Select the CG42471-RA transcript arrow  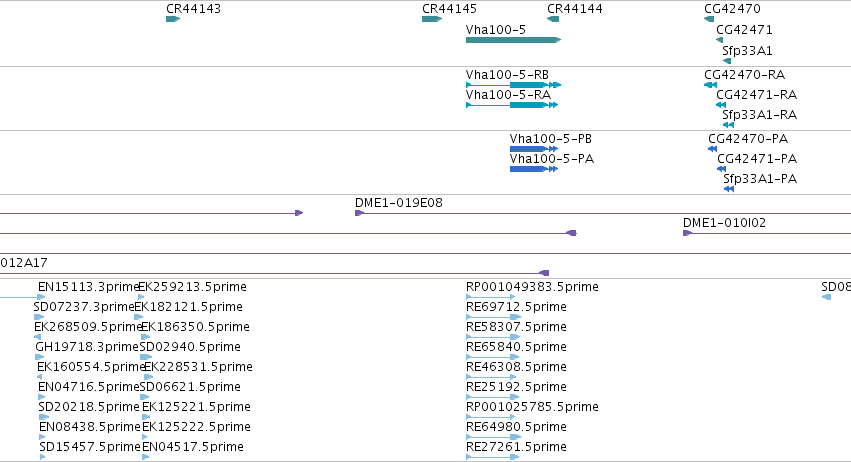(x=721, y=105)
